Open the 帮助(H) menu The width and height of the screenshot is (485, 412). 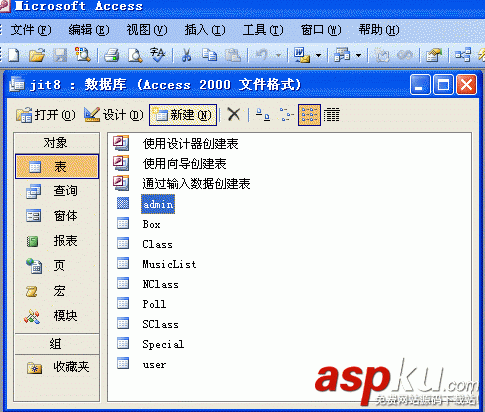click(x=379, y=30)
